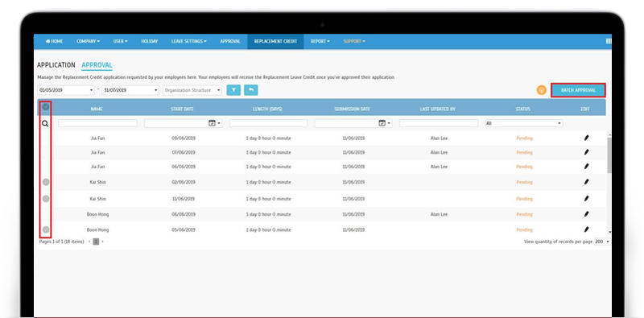Click Pending status of Boon Hong 05/06/2019
This screenshot has width=644, height=318.
point(525,229)
